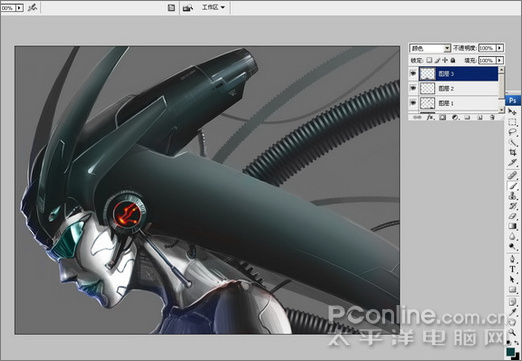Select the Eraser tool
This screenshot has width=522, height=361.
point(512,216)
